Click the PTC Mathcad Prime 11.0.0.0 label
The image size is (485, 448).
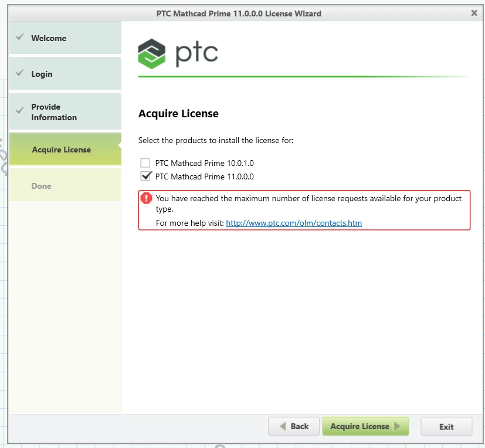point(205,177)
